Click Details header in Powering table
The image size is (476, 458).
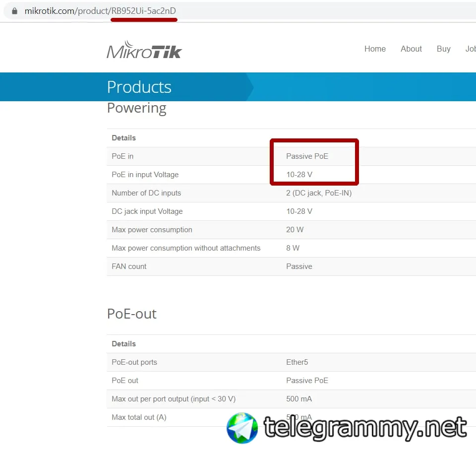point(123,138)
